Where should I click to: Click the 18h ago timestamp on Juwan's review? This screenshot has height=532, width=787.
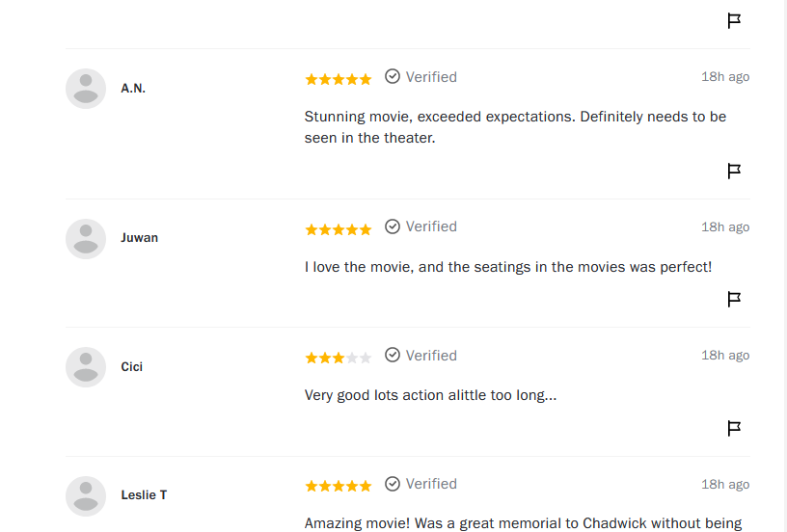pos(725,227)
